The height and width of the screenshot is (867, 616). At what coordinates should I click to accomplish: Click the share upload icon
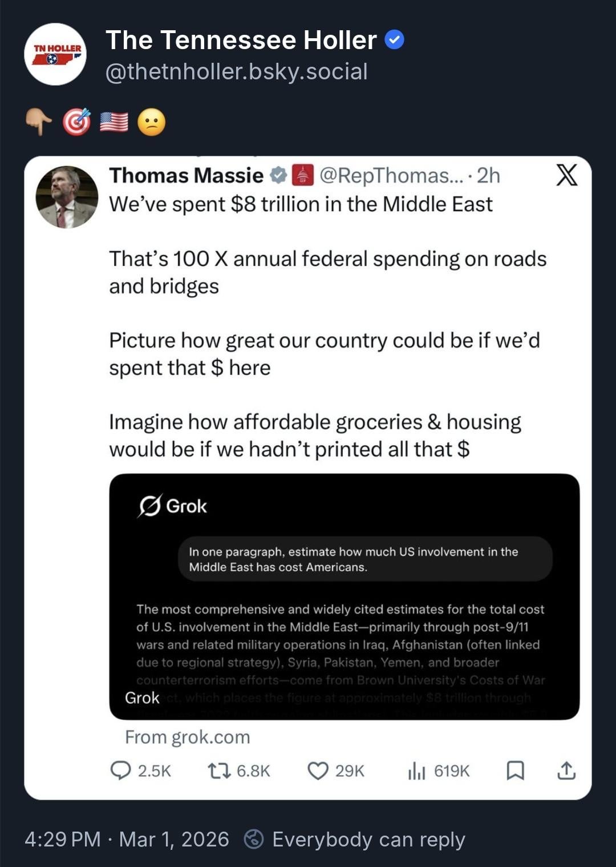566,771
